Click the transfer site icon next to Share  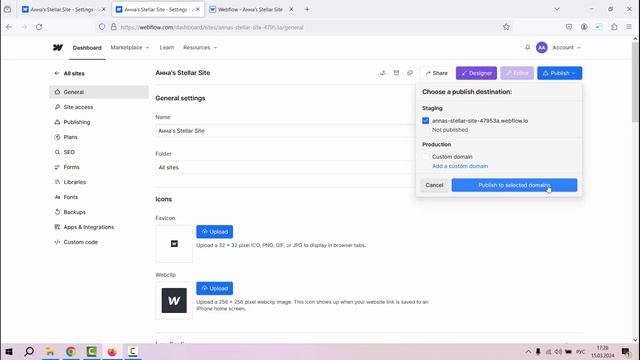(x=383, y=73)
